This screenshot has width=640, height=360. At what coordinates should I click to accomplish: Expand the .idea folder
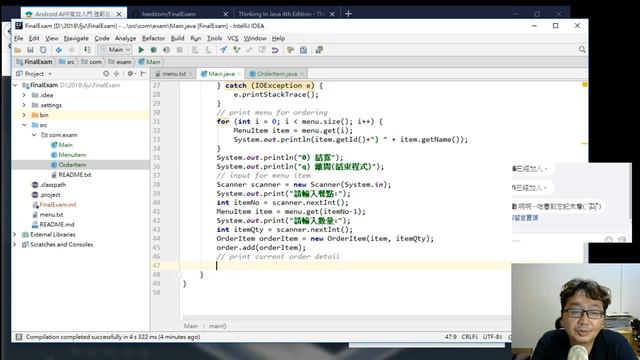coord(24,95)
